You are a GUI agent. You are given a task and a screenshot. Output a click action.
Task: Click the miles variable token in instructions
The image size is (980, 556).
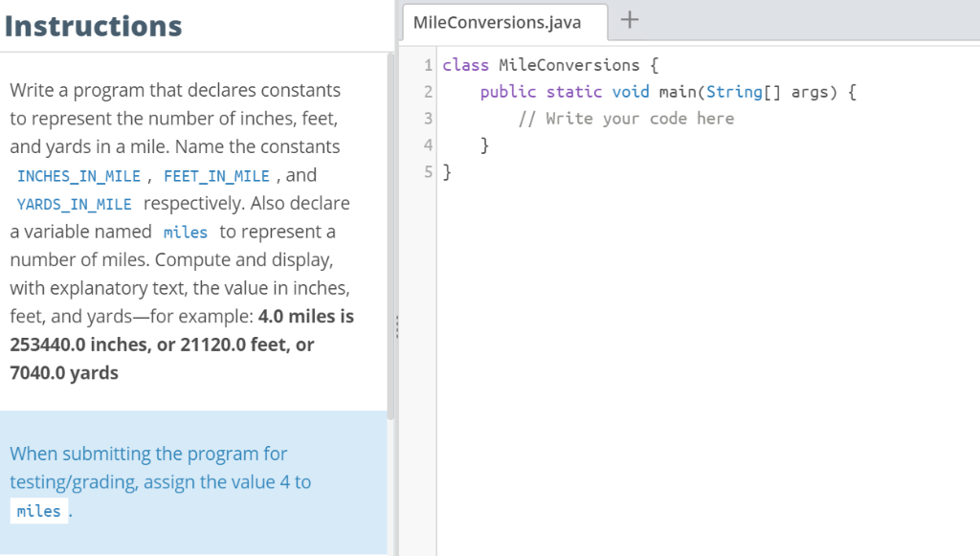(185, 233)
